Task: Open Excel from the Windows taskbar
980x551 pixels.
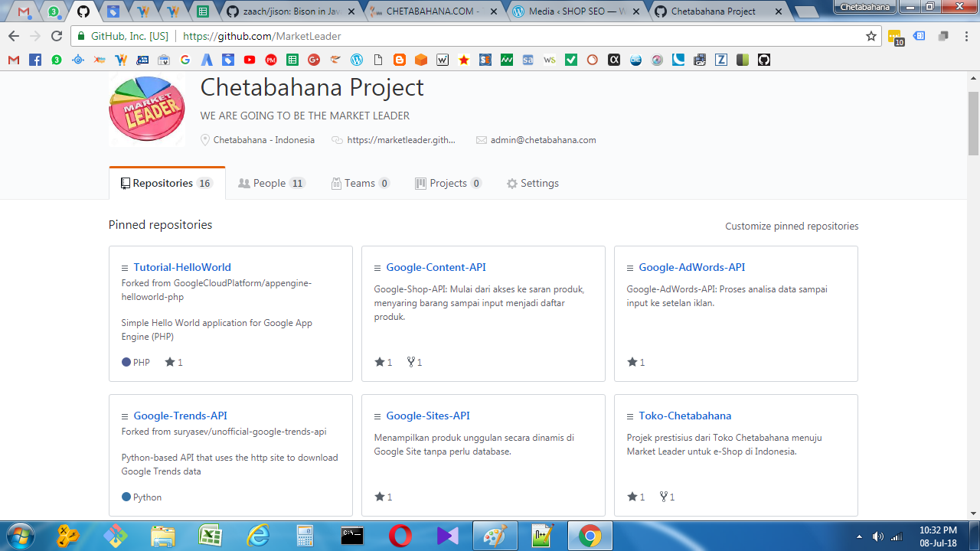Action: (x=210, y=536)
